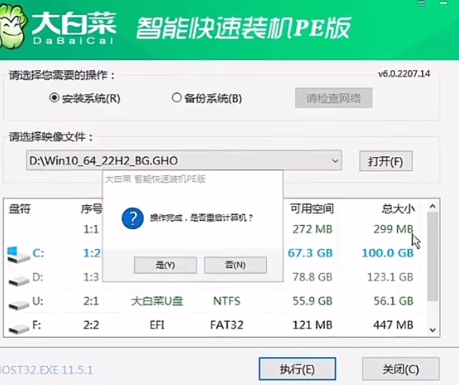
Task: Click 100.0 GB total size cell
Action: [388, 253]
